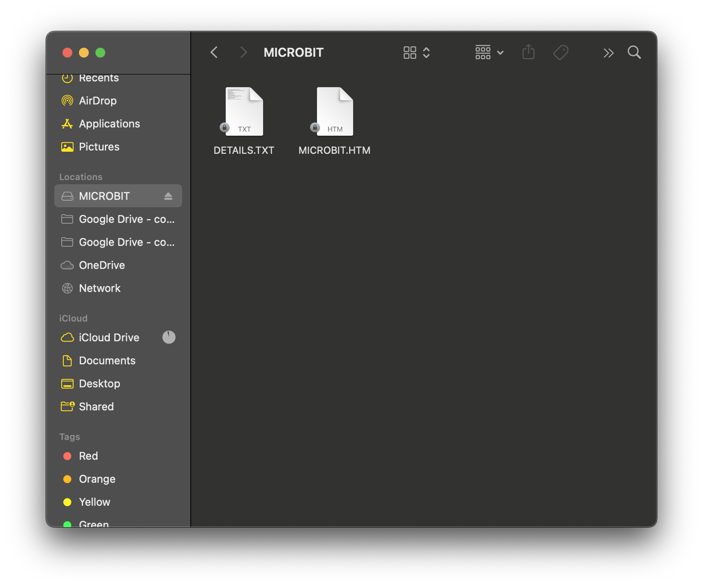Open Finder search magnifier
This screenshot has width=703, height=588.
634,52
